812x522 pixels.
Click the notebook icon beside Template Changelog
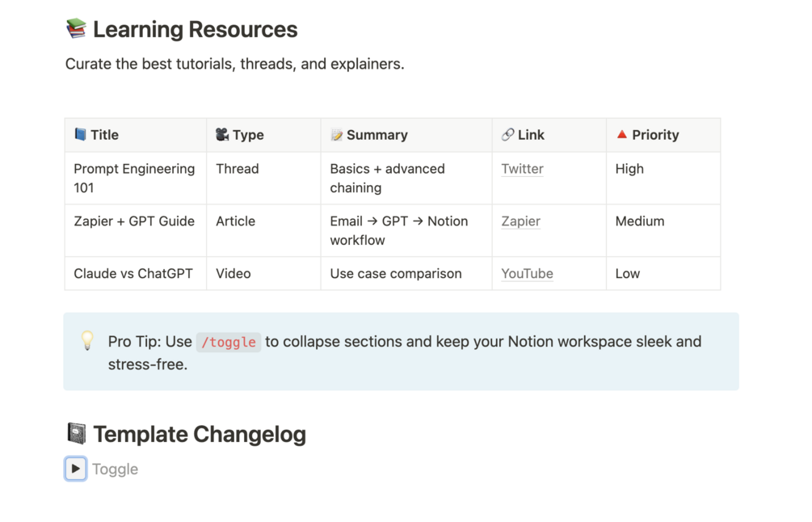click(76, 434)
